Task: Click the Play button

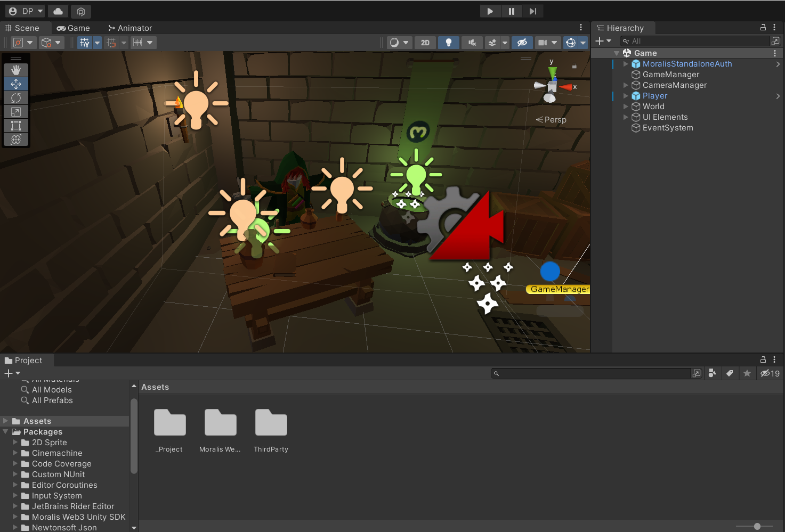Action: [490, 11]
